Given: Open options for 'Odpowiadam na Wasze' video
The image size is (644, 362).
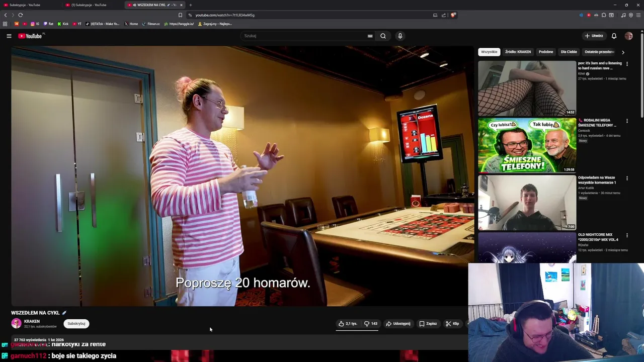Looking at the screenshot, I should (627, 178).
